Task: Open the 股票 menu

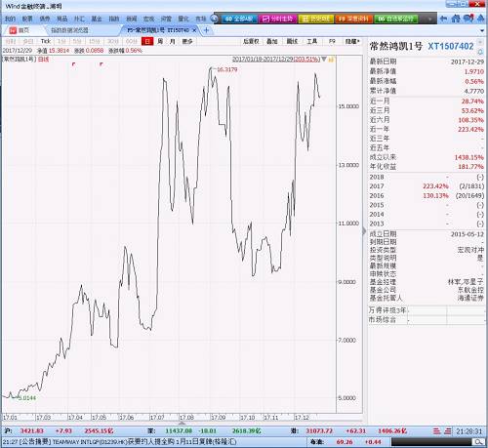Action: coord(27,19)
